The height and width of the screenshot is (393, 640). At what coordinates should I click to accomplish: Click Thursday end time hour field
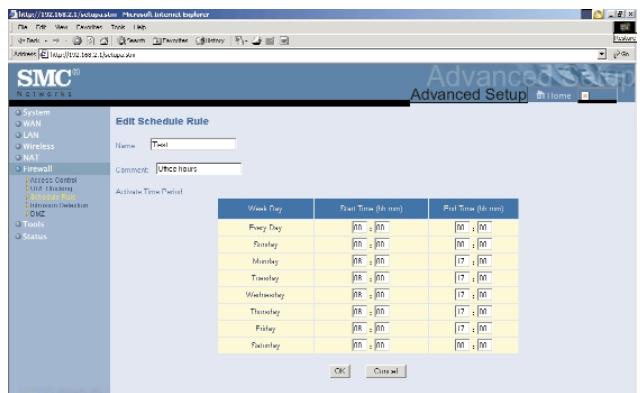coord(462,311)
